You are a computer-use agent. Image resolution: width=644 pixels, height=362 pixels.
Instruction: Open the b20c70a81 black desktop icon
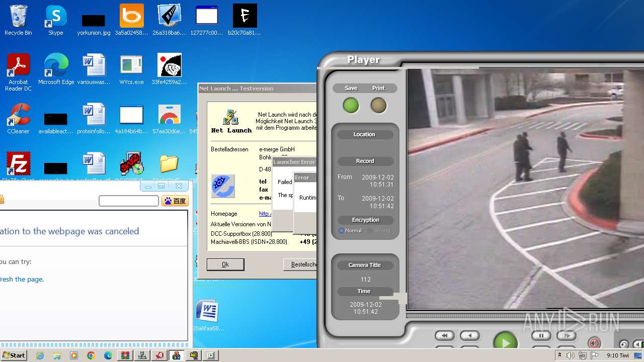click(245, 20)
